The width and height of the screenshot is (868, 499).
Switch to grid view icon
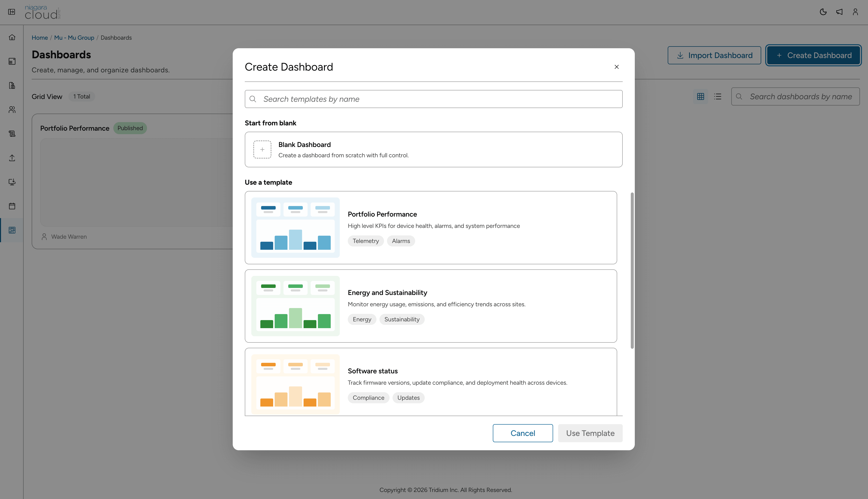click(700, 97)
